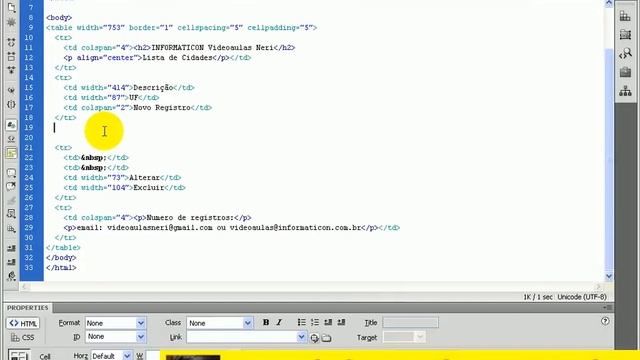Click 'Novo Registro' in line 17
The image size is (640, 360).
tap(162, 108)
